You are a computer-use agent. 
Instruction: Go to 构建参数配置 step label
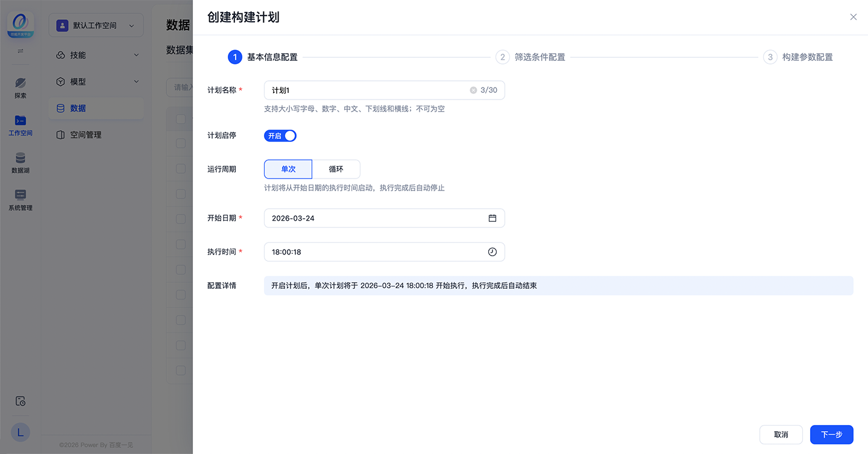point(808,57)
